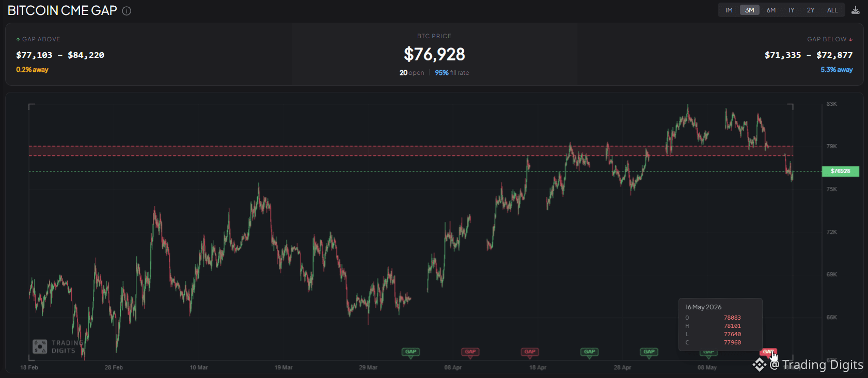The height and width of the screenshot is (378, 868).
Task: Click the 29 Mar date axis label
Action: coord(368,368)
